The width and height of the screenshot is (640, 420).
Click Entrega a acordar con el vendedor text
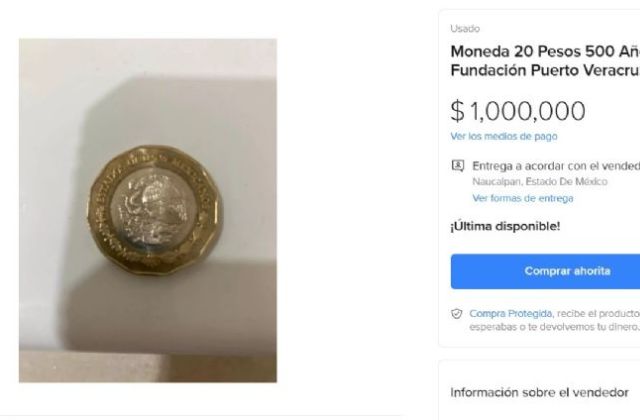point(556,166)
